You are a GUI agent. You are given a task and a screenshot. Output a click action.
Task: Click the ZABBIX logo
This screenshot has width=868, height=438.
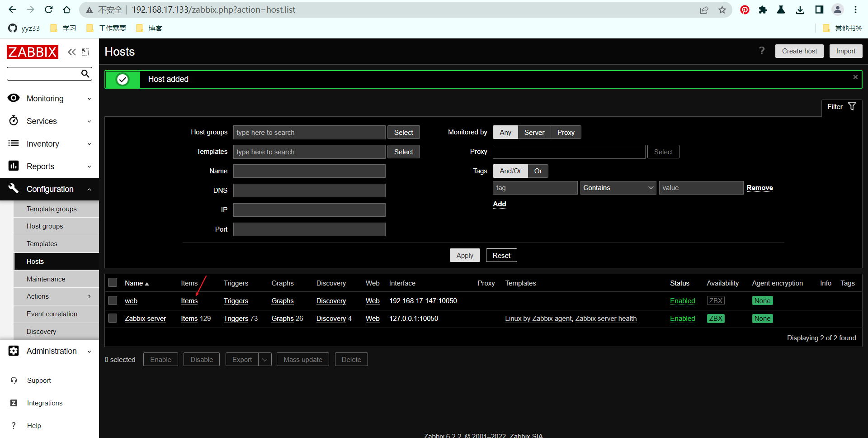(x=33, y=52)
